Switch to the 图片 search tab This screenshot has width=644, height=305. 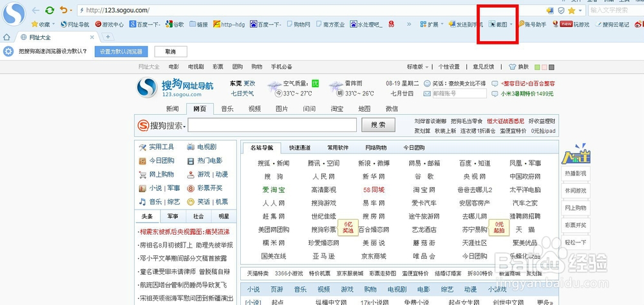tap(282, 109)
